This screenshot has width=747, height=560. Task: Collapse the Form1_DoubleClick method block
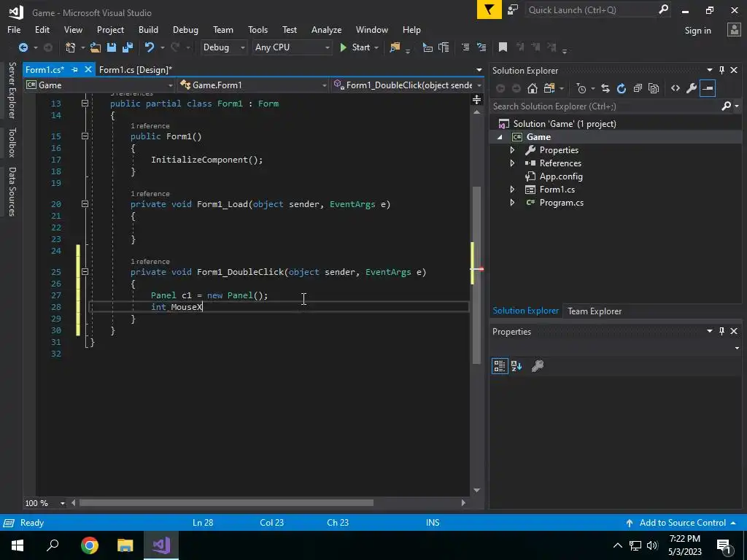tap(85, 272)
